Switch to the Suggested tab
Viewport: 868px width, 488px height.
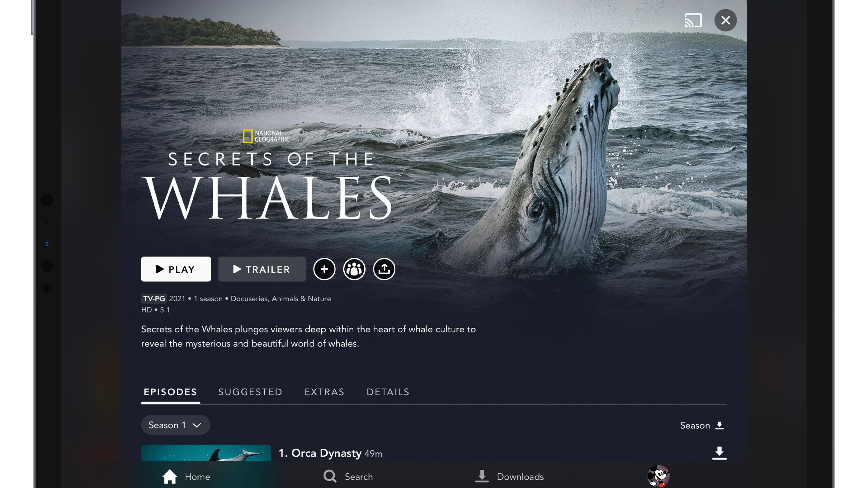coord(250,392)
